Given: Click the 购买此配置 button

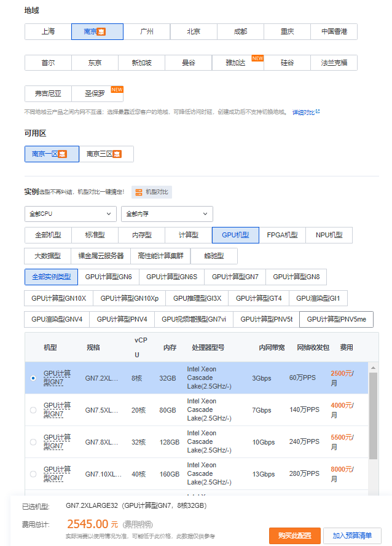Looking at the screenshot, I should coord(294,536).
